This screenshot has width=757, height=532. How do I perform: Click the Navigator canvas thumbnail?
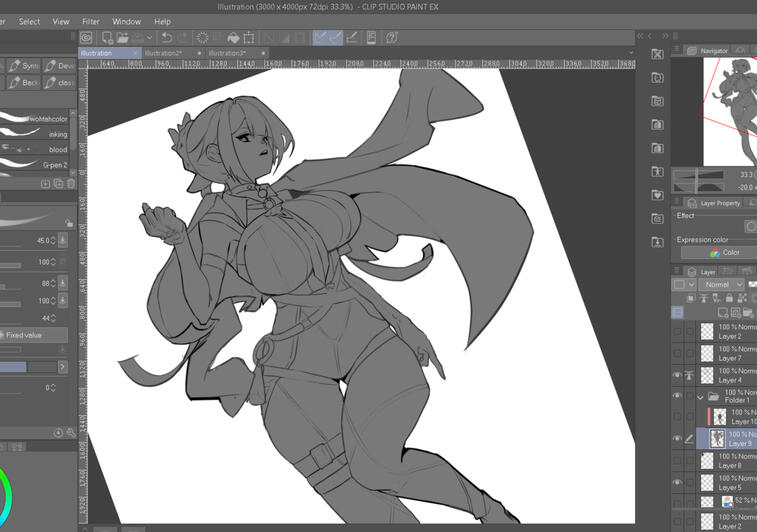[730, 112]
